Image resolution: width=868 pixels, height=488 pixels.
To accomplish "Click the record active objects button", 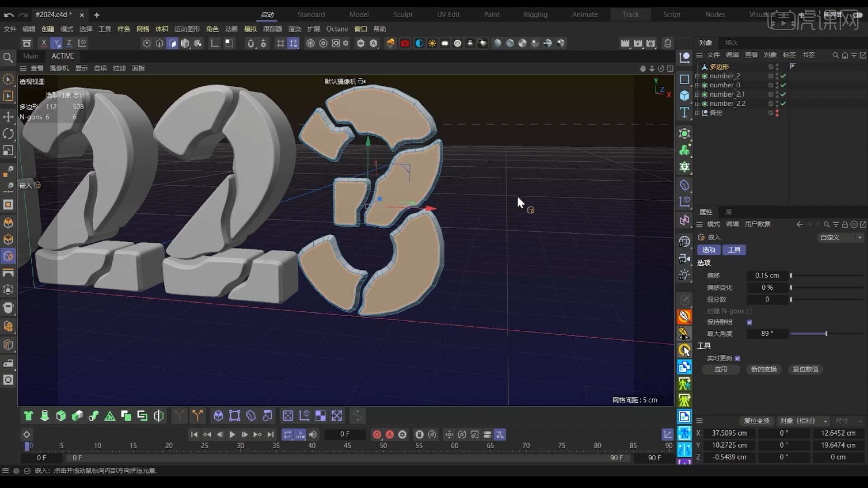I will (377, 434).
